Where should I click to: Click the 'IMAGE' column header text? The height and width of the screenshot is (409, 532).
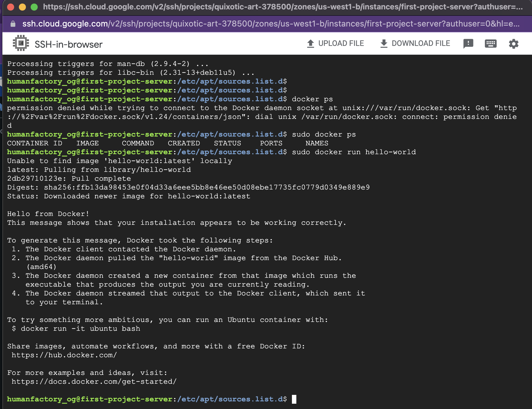(x=87, y=143)
